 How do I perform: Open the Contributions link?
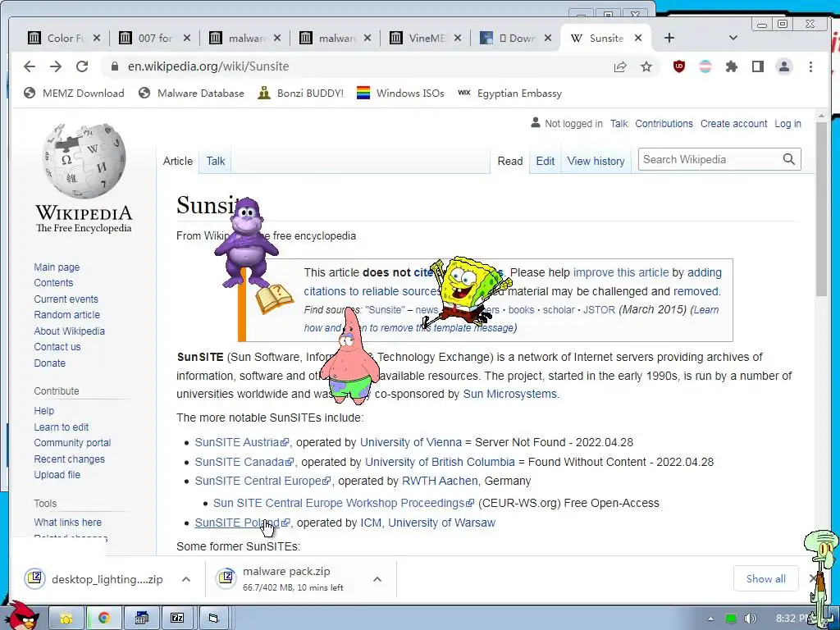[664, 123]
